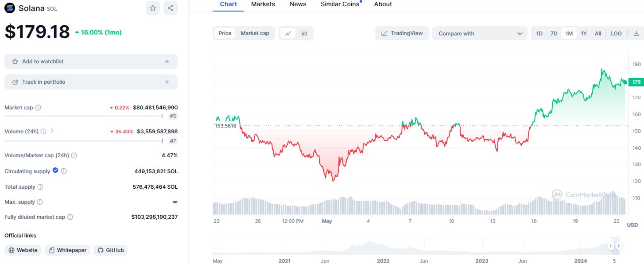This screenshot has height=264, width=644.
Task: Switch to the News tab
Action: click(298, 4)
